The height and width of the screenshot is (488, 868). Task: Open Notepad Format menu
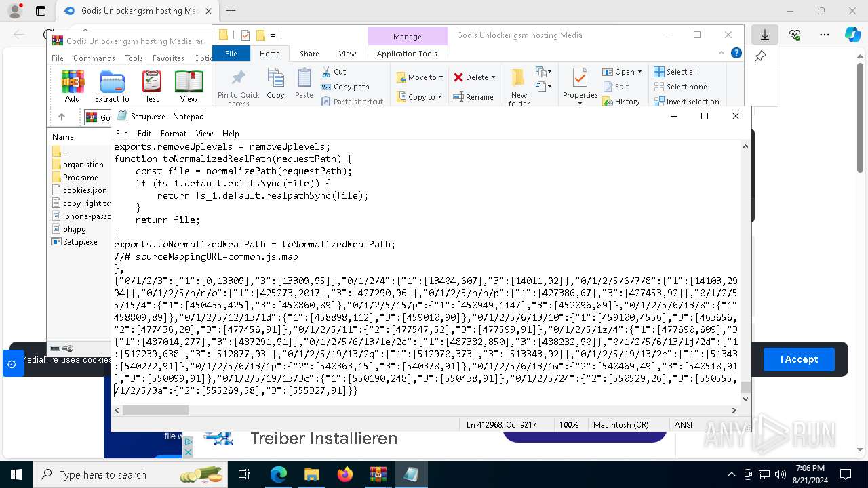(174, 134)
